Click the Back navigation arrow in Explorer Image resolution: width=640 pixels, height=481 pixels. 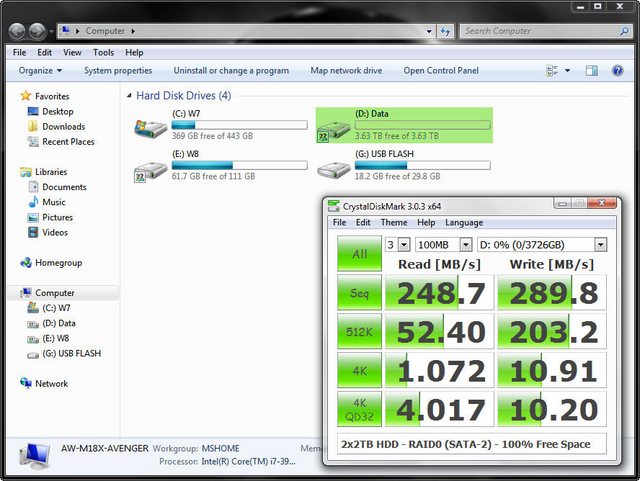(17, 31)
